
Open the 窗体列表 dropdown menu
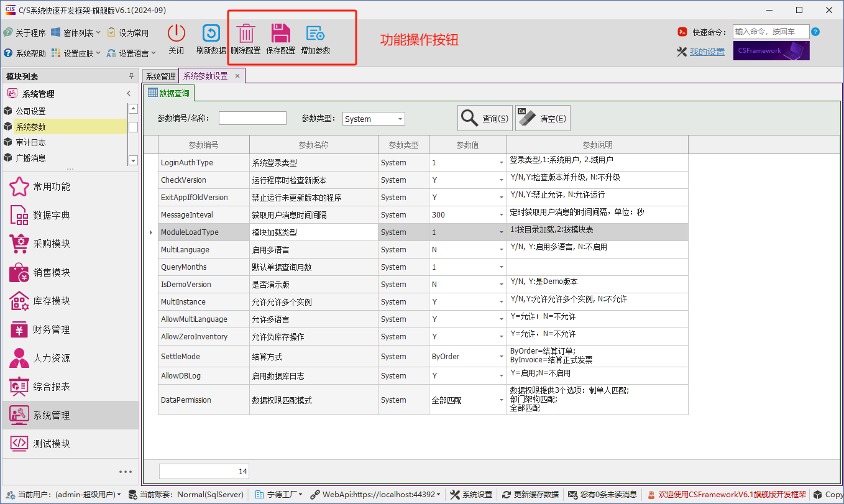pyautogui.click(x=76, y=32)
